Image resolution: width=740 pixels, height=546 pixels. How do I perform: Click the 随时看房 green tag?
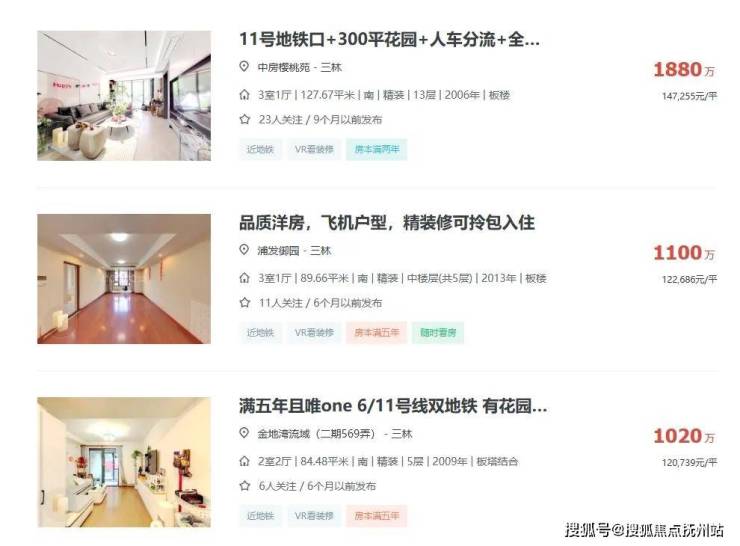coord(438,333)
